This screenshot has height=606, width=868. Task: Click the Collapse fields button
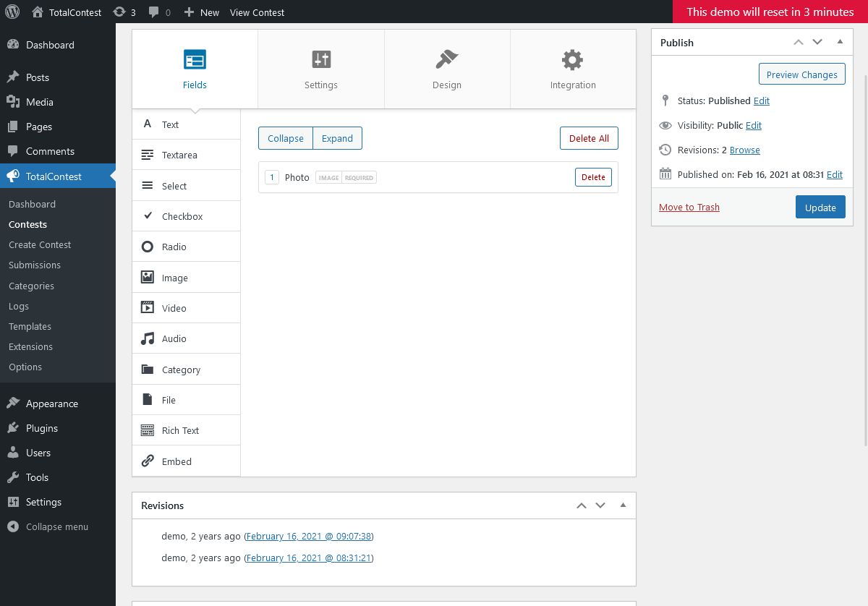point(286,138)
